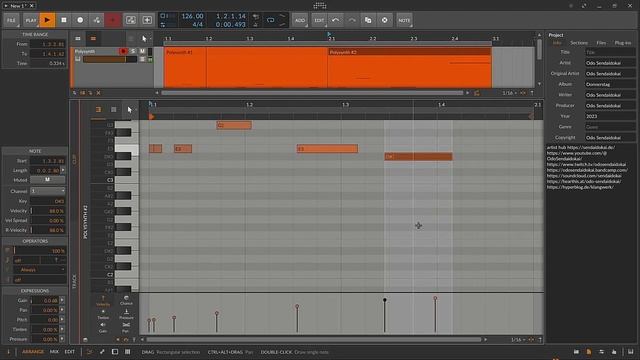The width and height of the screenshot is (640, 360).
Task: Open the Always operator dropdown
Action: pos(40,270)
